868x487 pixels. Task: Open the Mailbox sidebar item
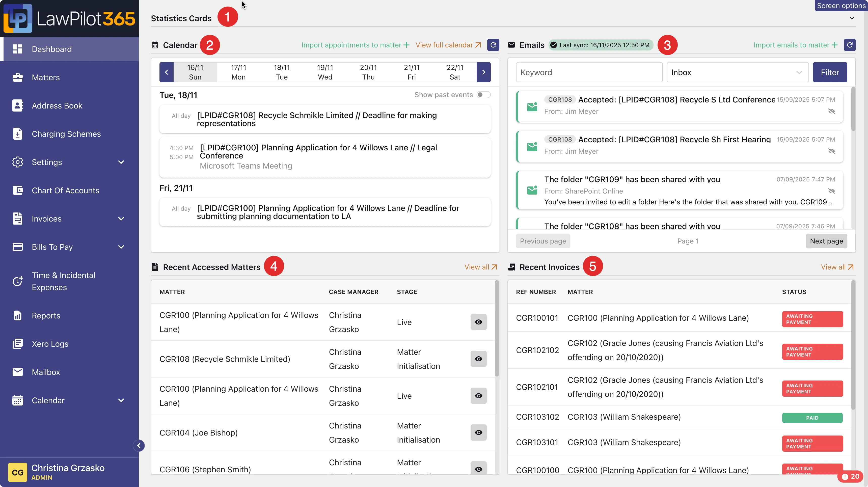point(46,372)
